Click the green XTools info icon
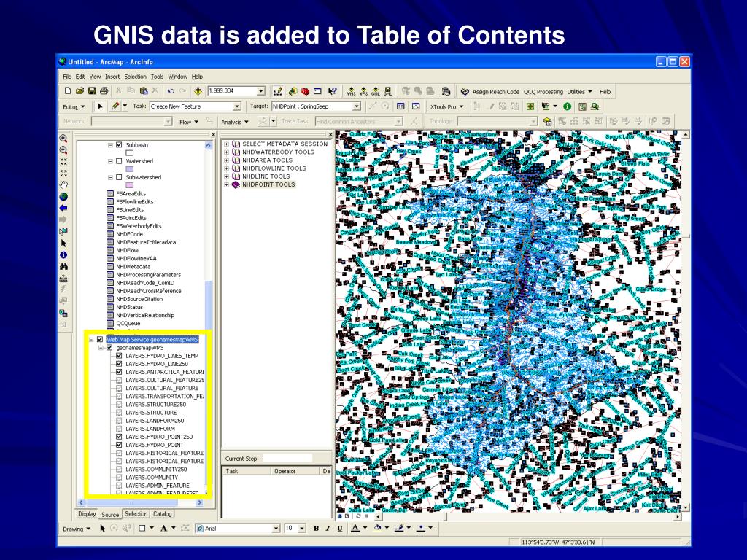The height and width of the screenshot is (560, 747). (567, 106)
